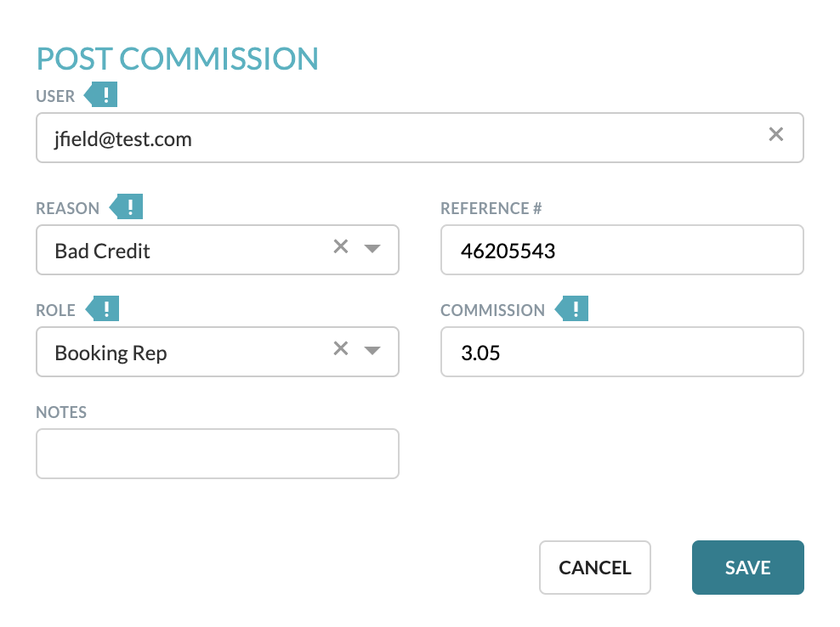The image size is (840, 627).
Task: Click the ROLE field label
Action: (55, 310)
